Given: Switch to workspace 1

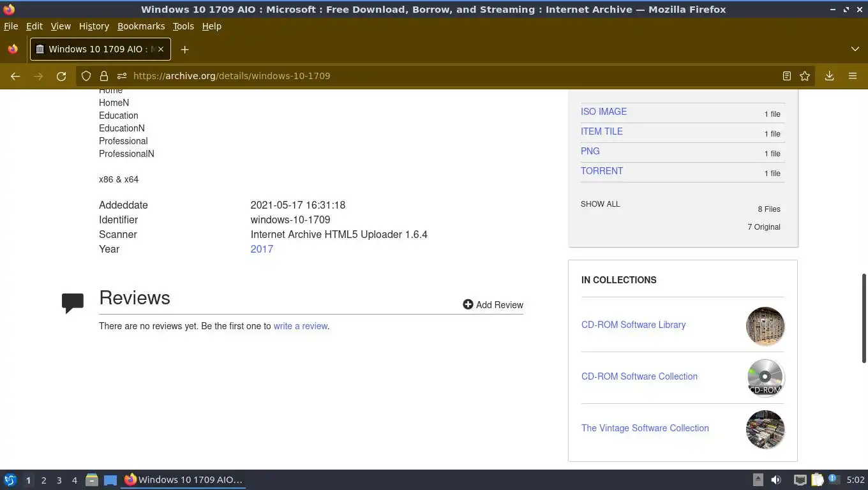Looking at the screenshot, I should click(28, 480).
